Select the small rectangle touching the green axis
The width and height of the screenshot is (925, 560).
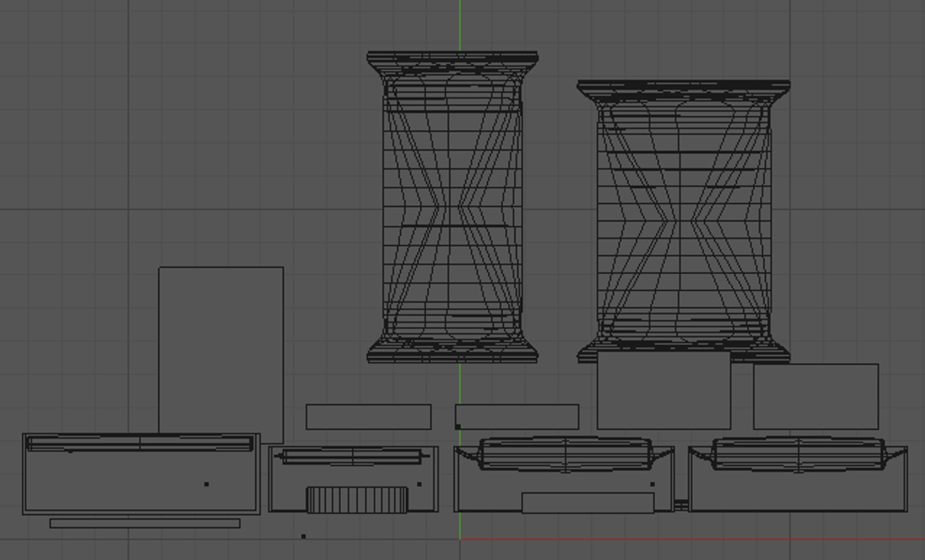click(517, 417)
